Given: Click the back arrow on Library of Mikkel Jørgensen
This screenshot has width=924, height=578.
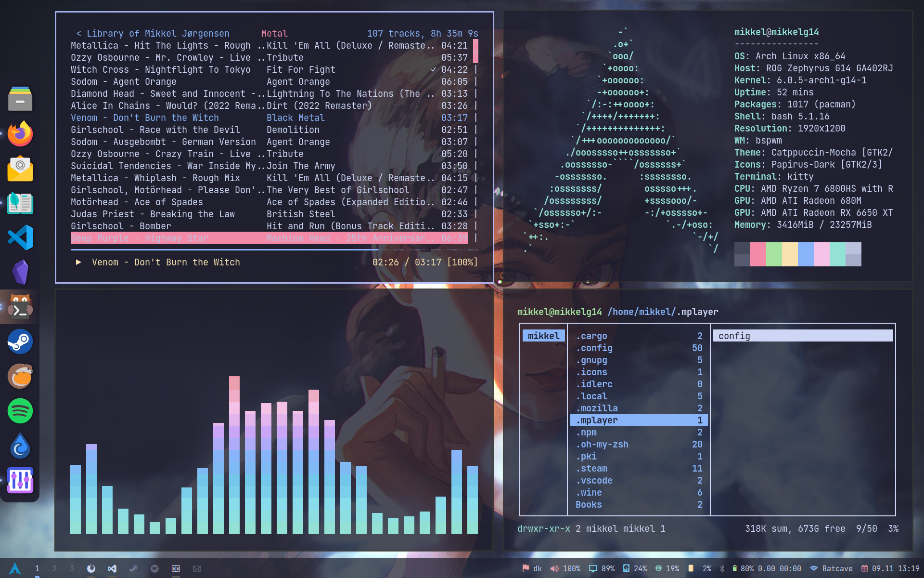Looking at the screenshot, I should (x=80, y=33).
